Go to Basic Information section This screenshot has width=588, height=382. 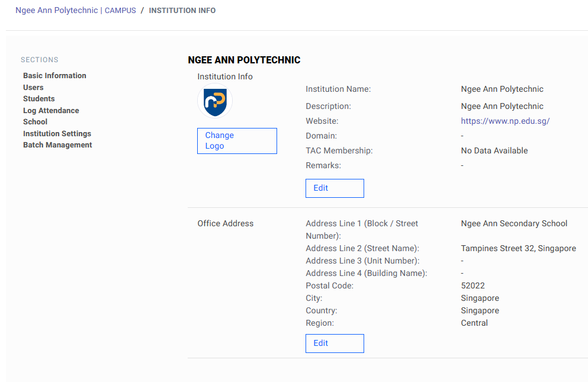[54, 76]
